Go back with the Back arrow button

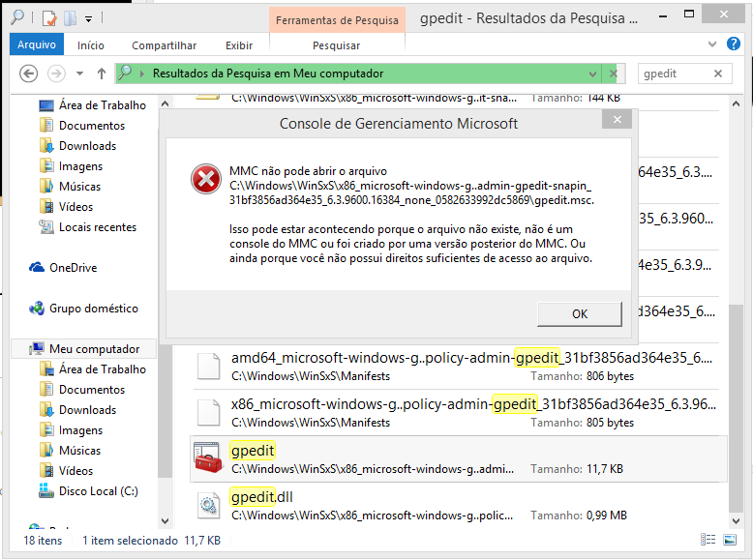pos(28,74)
